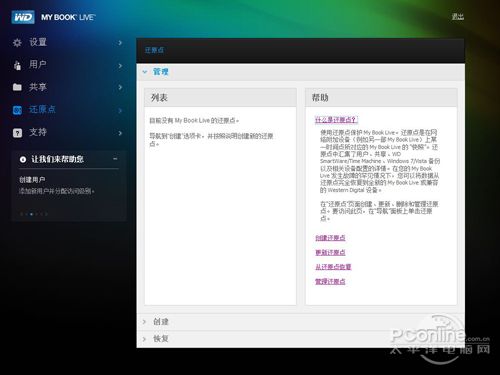Click the 还原点 page title header

154,50
